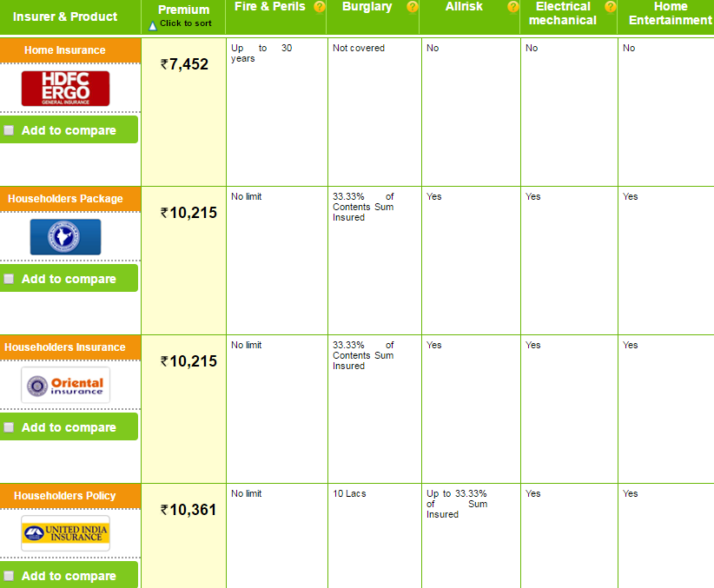Click 'No limit' in Householders Package row

(247, 196)
